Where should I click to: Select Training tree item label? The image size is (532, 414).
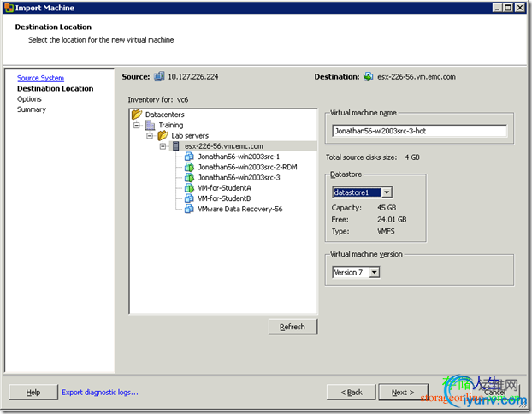(171, 125)
